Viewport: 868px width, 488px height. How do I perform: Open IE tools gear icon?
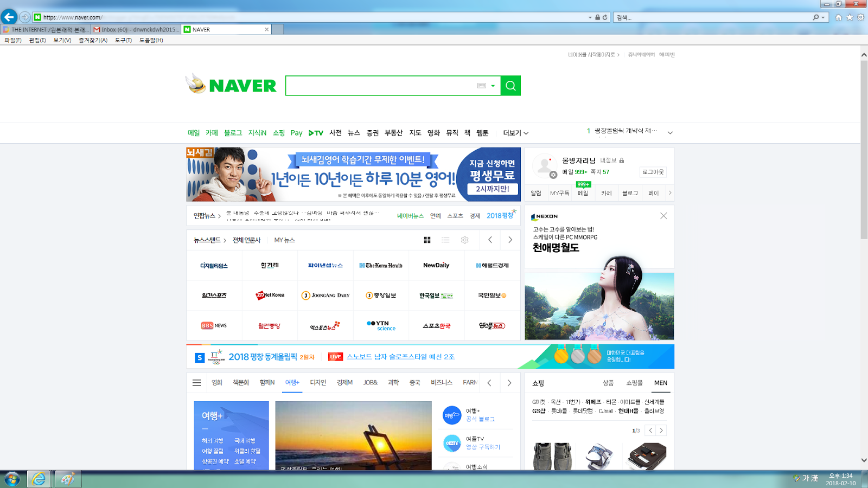[861, 17]
